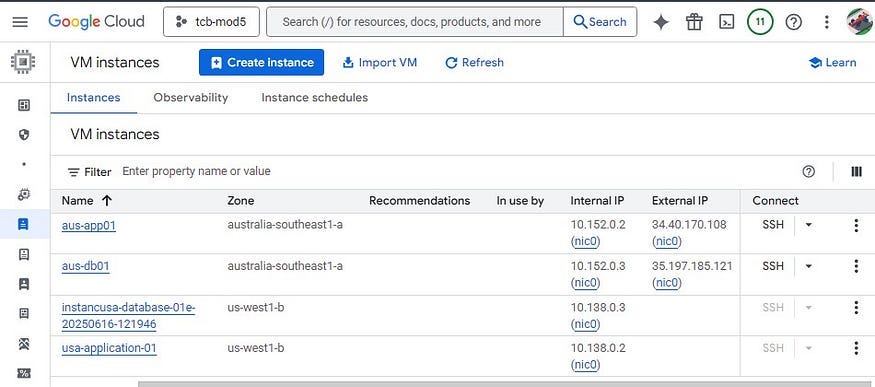The width and height of the screenshot is (875, 387).
Task: Open column display options icon
Action: tap(857, 172)
